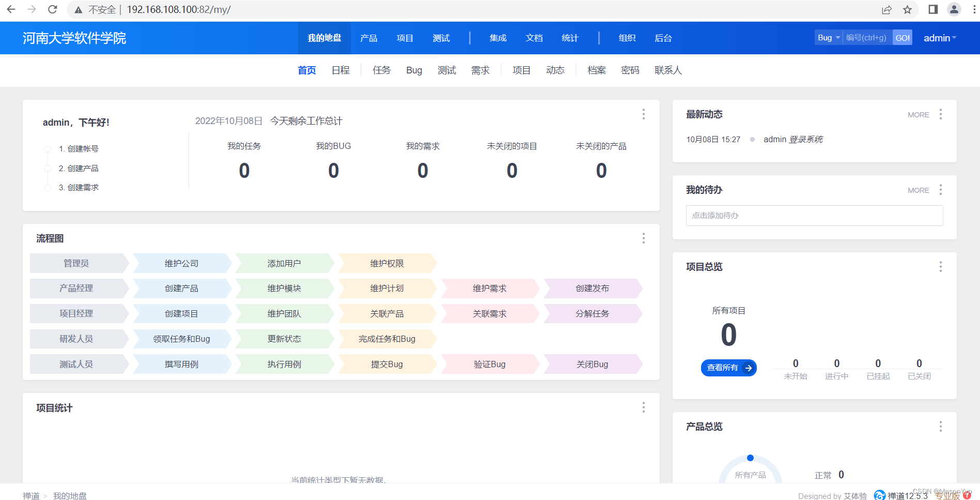Reload the page with refresh icon

[x=52, y=9]
